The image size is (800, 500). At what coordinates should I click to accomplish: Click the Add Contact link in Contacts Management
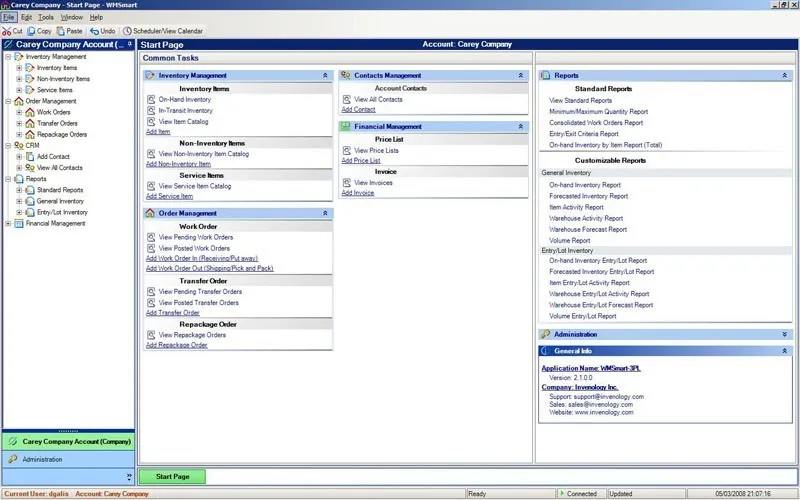(x=358, y=110)
